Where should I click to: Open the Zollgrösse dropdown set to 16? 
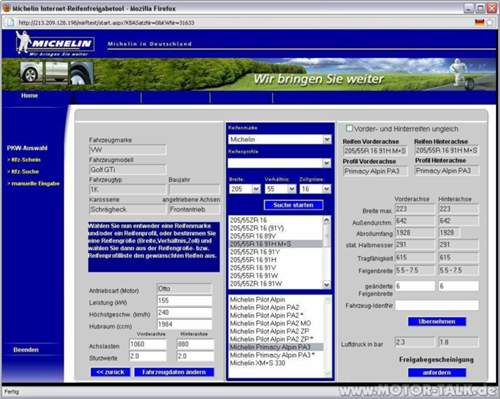coord(315,189)
